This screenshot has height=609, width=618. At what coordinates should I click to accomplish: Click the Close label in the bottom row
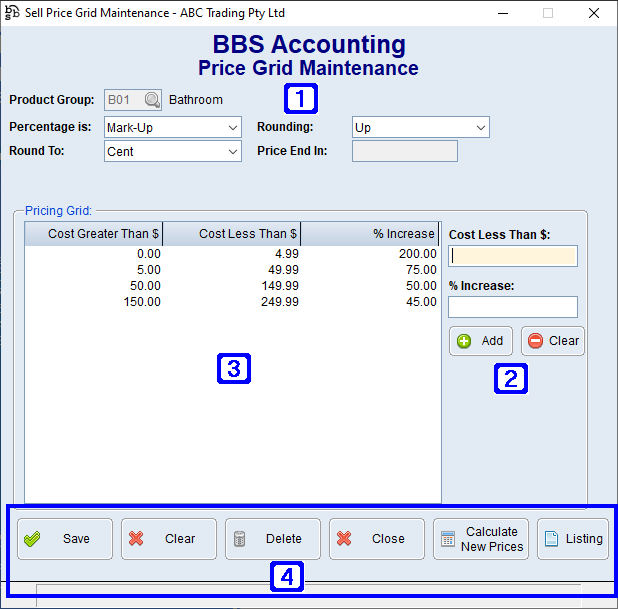[x=388, y=539]
